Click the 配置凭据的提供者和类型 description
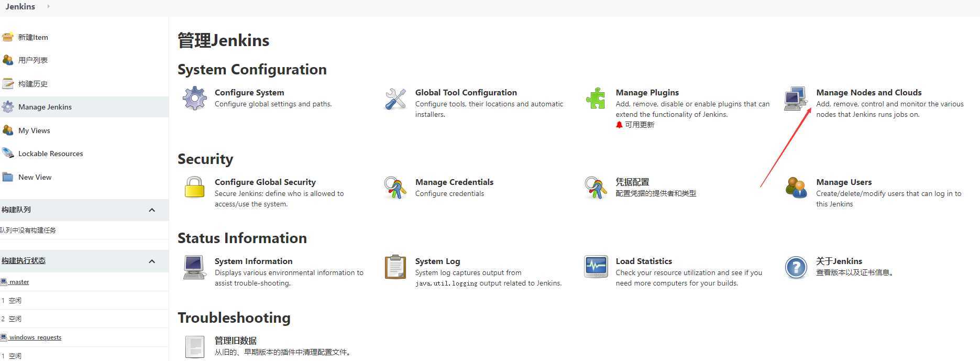 [656, 193]
